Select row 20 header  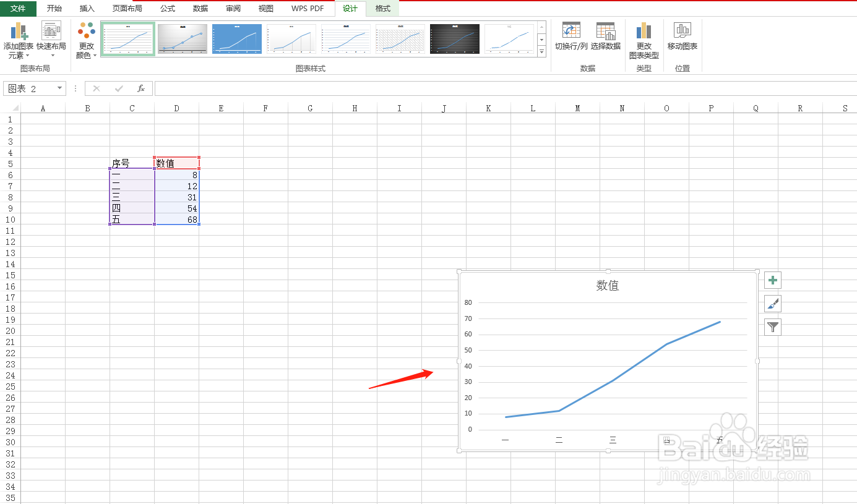[x=11, y=331]
